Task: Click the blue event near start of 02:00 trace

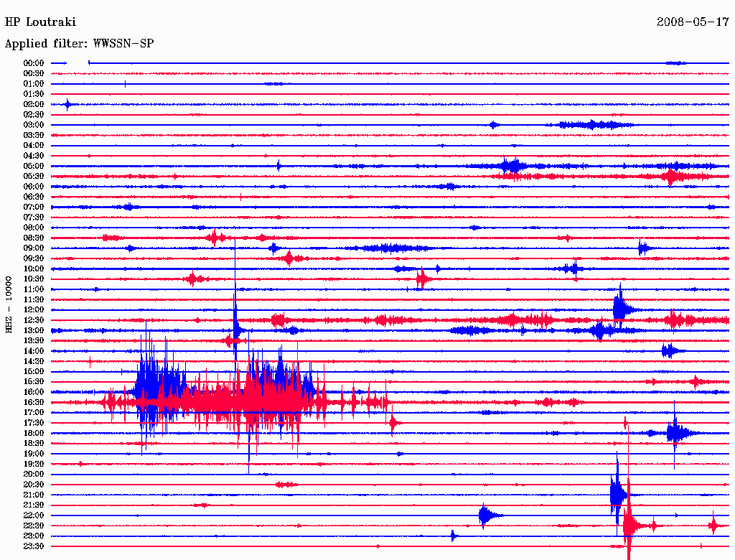Action: [x=68, y=104]
